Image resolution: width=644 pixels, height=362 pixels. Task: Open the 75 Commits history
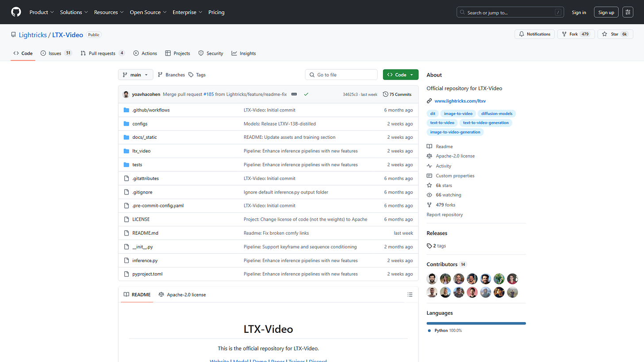click(x=397, y=94)
